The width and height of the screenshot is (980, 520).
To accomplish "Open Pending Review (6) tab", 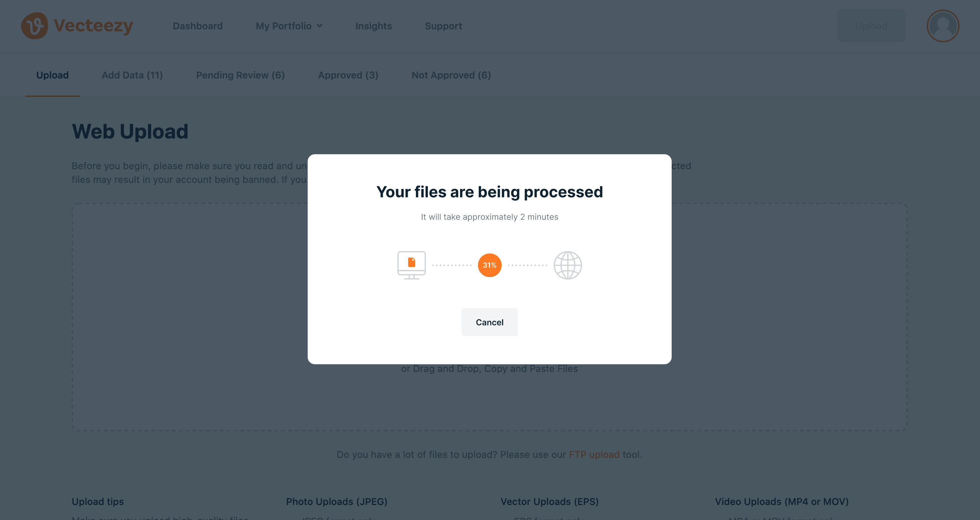I will click(240, 75).
